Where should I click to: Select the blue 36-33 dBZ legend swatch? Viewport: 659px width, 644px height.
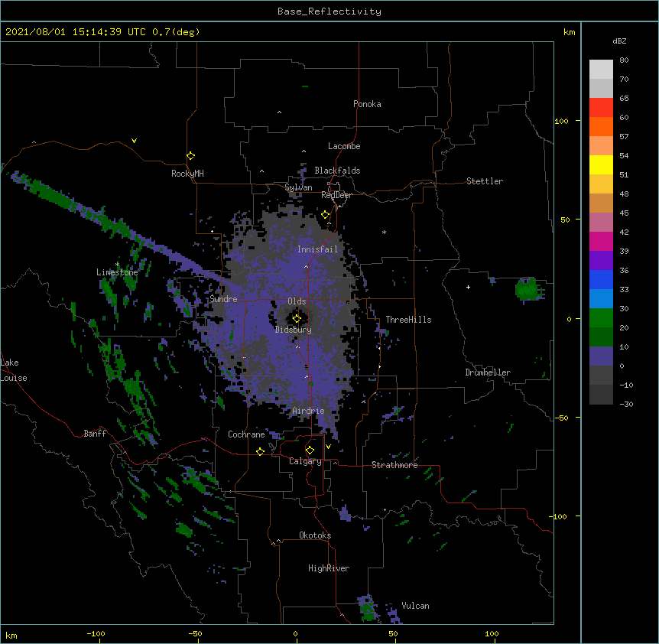[601, 279]
